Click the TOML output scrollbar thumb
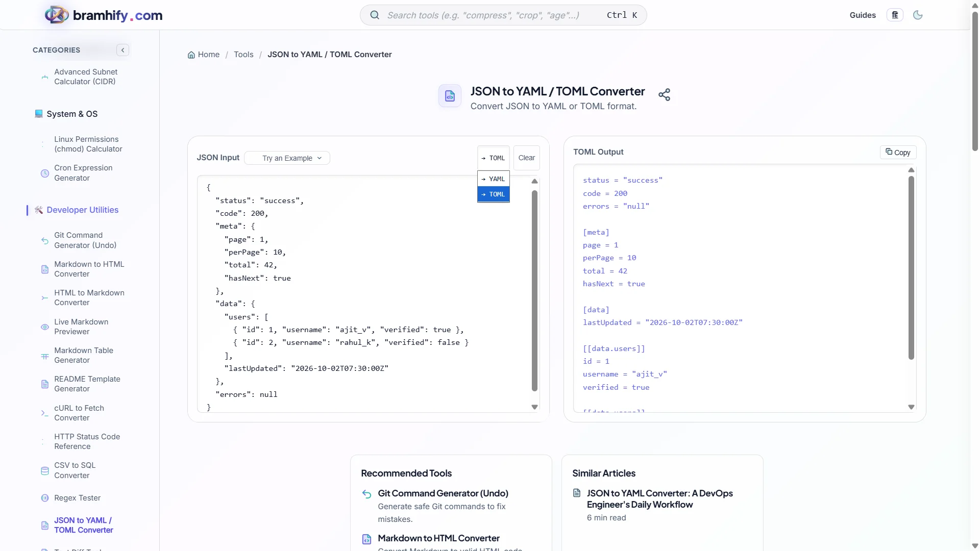Viewport: 980px width, 551px height. [x=911, y=268]
